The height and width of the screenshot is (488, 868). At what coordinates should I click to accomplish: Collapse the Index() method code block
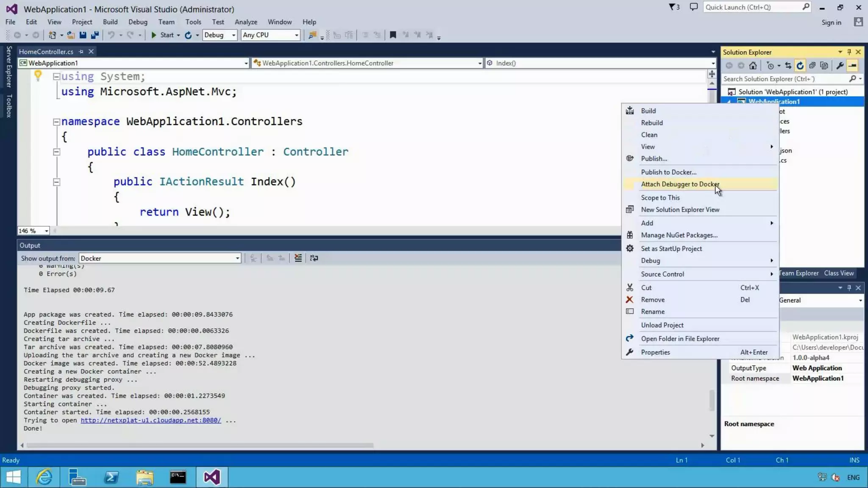point(56,182)
